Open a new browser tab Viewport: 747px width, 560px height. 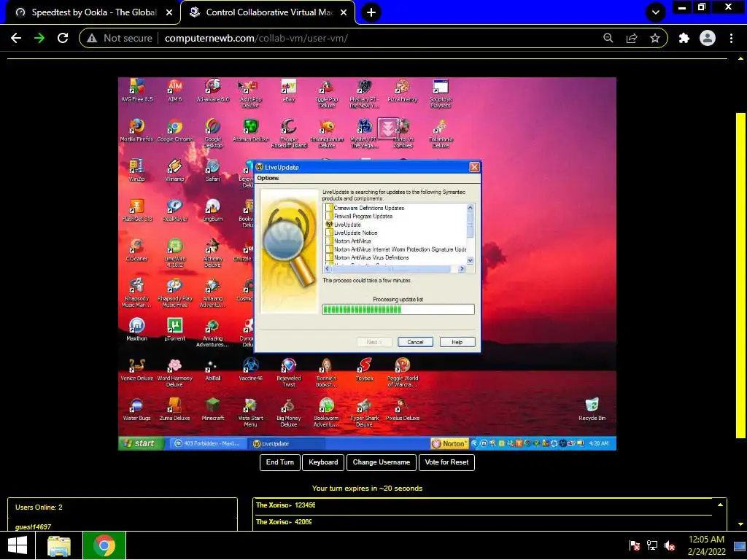pyautogui.click(x=371, y=12)
